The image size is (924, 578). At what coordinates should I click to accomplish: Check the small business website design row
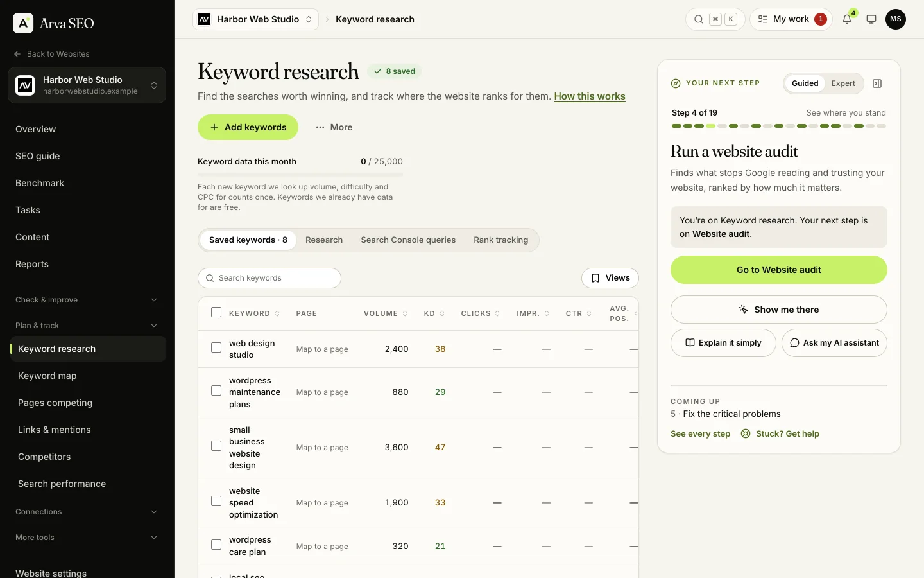point(216,446)
